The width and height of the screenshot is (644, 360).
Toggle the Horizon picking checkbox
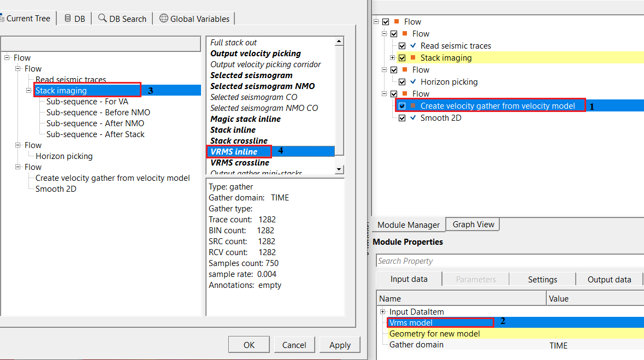pyautogui.click(x=402, y=82)
